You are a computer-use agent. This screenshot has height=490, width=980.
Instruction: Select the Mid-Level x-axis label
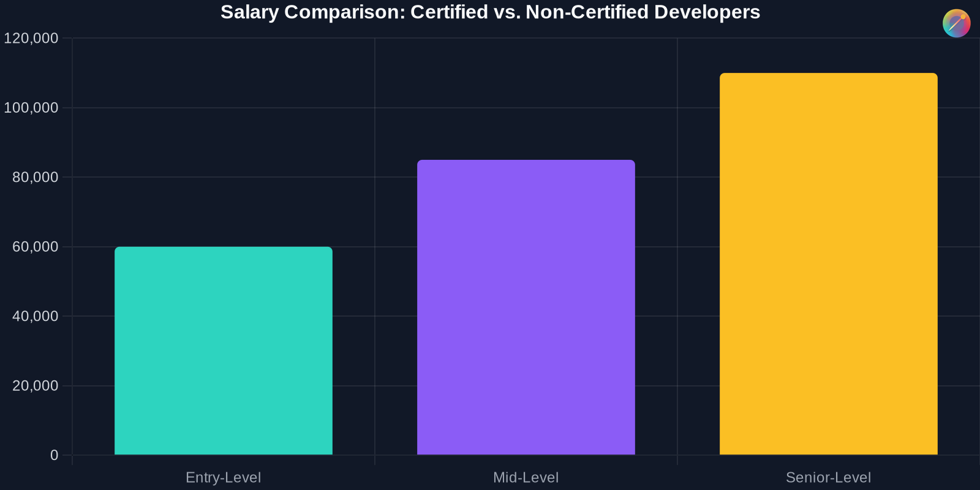coord(526,477)
